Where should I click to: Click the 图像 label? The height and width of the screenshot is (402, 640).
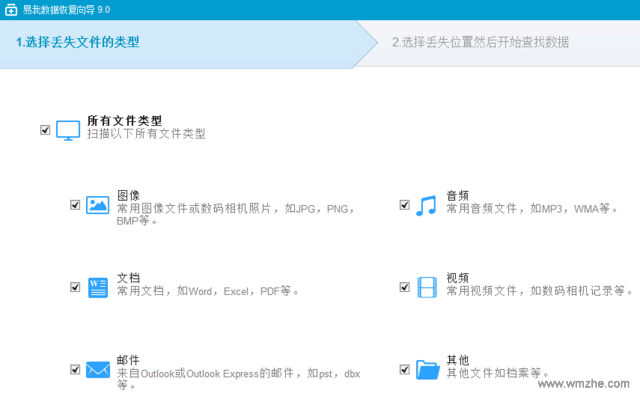point(128,195)
